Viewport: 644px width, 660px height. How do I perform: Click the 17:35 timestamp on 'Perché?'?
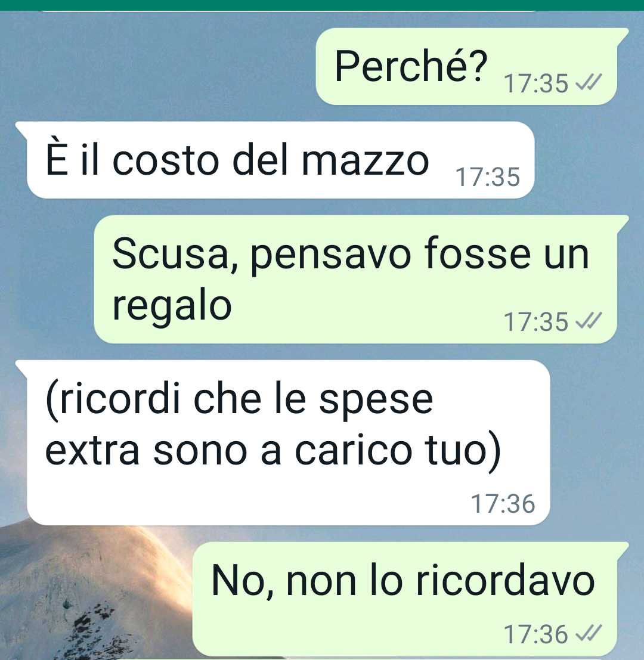[x=536, y=83]
